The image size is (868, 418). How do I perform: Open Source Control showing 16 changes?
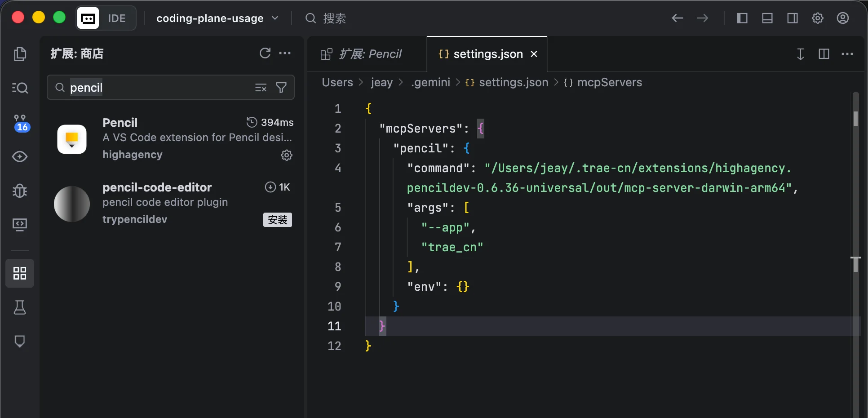pyautogui.click(x=20, y=122)
